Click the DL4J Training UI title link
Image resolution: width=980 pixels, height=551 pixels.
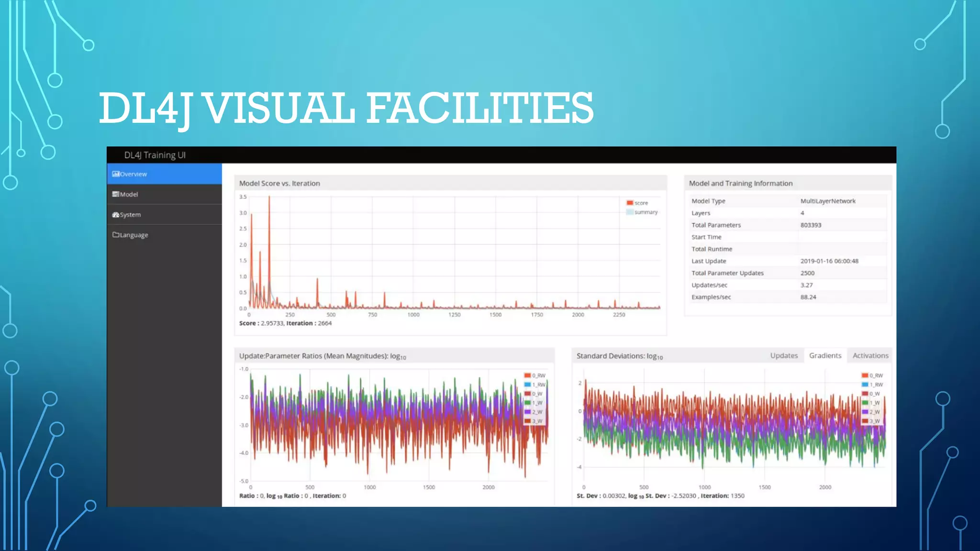155,155
